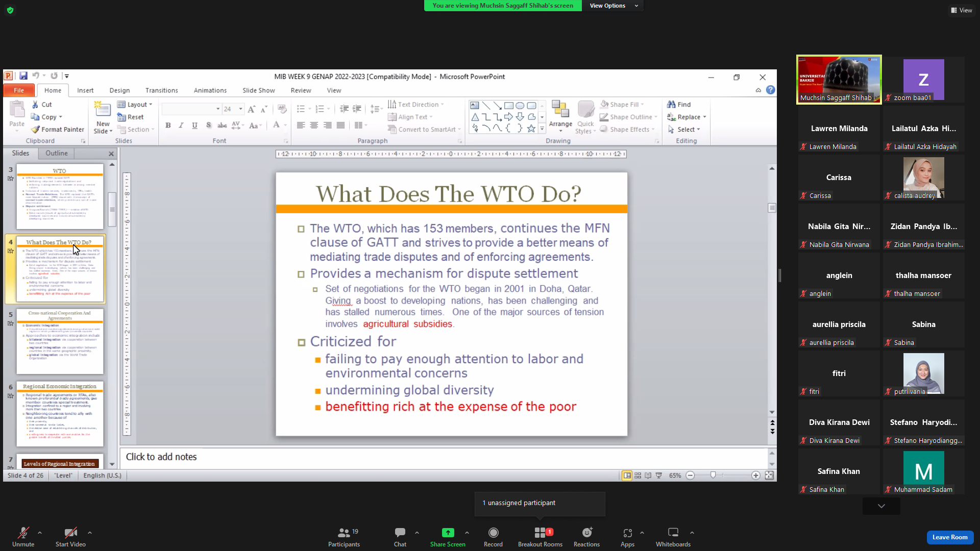Open Layout dropdown

(135, 105)
